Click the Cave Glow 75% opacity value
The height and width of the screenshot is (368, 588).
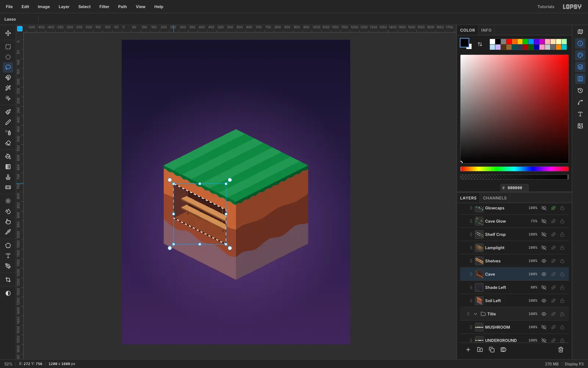click(534, 221)
